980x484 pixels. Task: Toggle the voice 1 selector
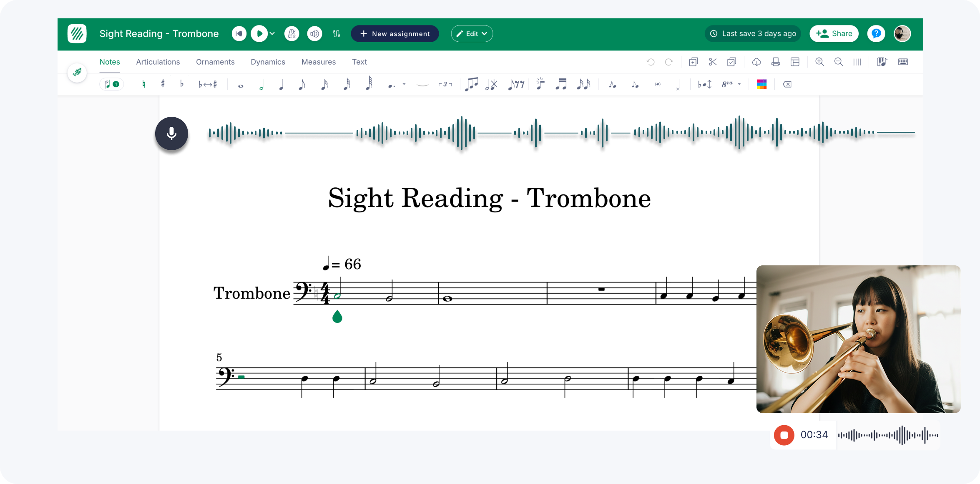coord(112,84)
